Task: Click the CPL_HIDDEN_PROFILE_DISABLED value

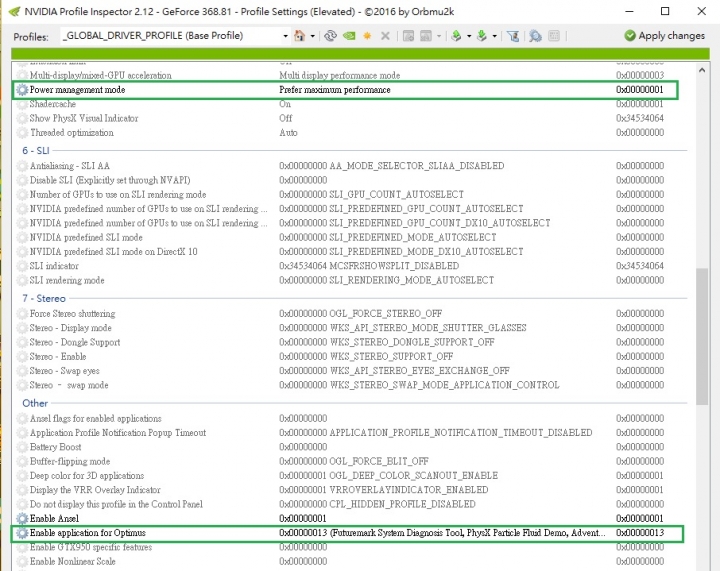Action: pos(402,504)
